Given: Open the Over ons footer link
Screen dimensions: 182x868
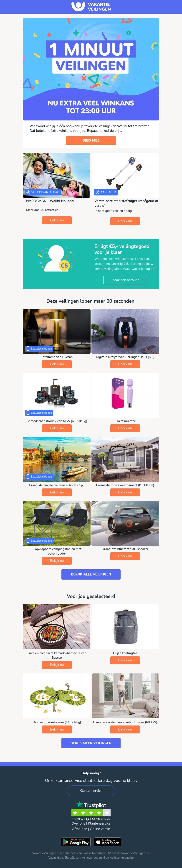Looking at the screenshot, I should coord(78,823).
